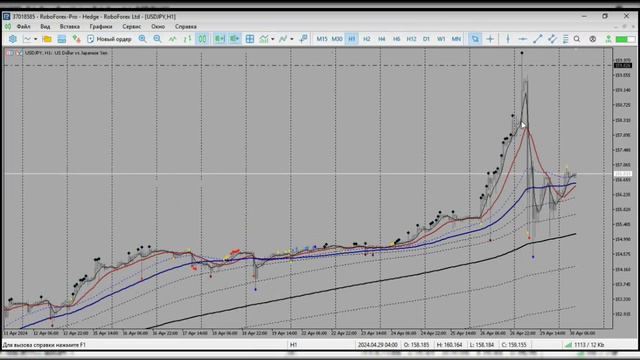Open the MQL5 IDE gear icon
The width and height of the screenshot is (640, 360).
click(13, 39)
